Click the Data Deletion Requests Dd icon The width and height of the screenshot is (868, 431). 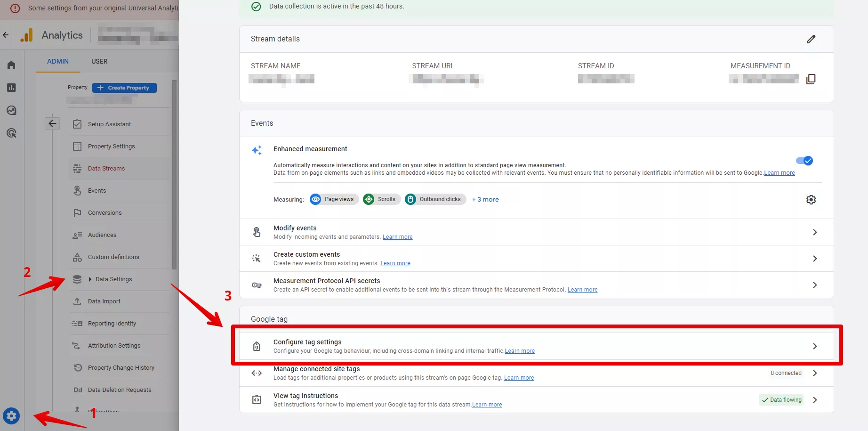point(78,390)
